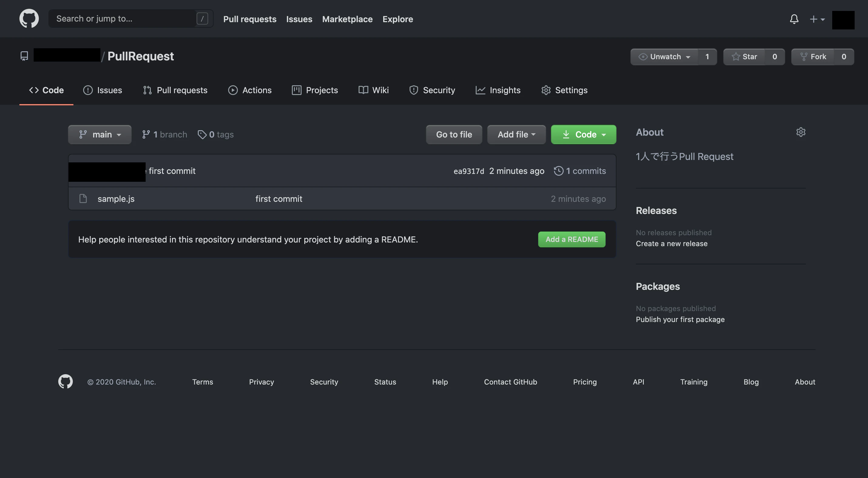Click the GitHub Octocat logo in header
Viewport: 868px width, 478px height.
(x=29, y=19)
